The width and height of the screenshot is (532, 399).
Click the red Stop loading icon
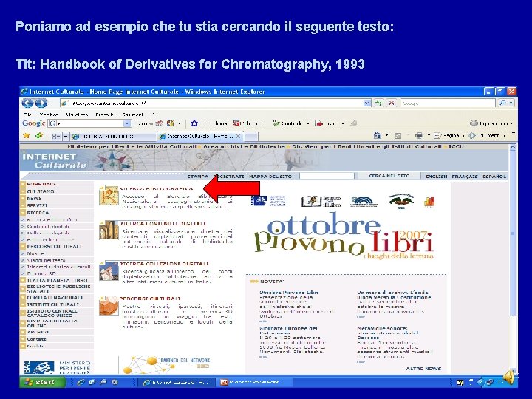[392, 103]
